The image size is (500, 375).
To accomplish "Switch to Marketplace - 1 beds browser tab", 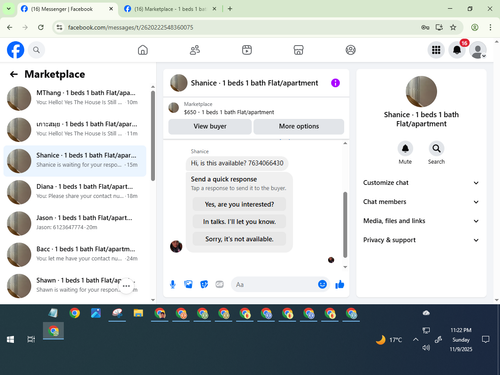I will click(170, 9).
